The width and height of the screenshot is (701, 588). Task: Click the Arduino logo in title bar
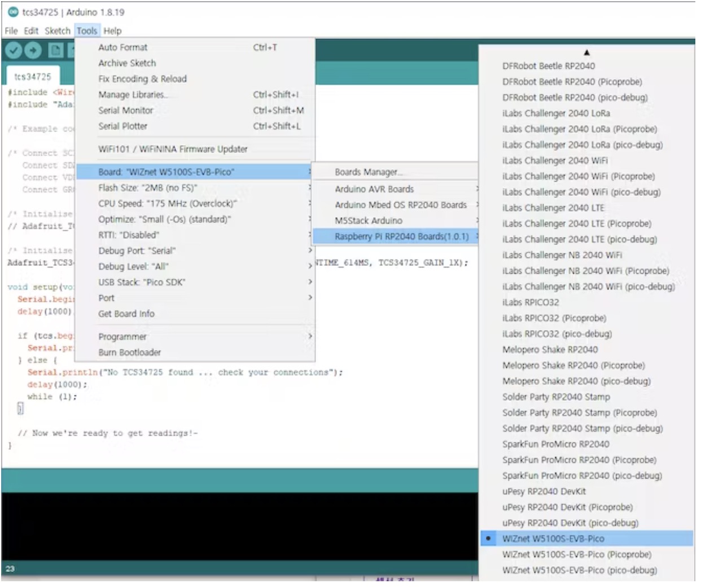click(13, 12)
